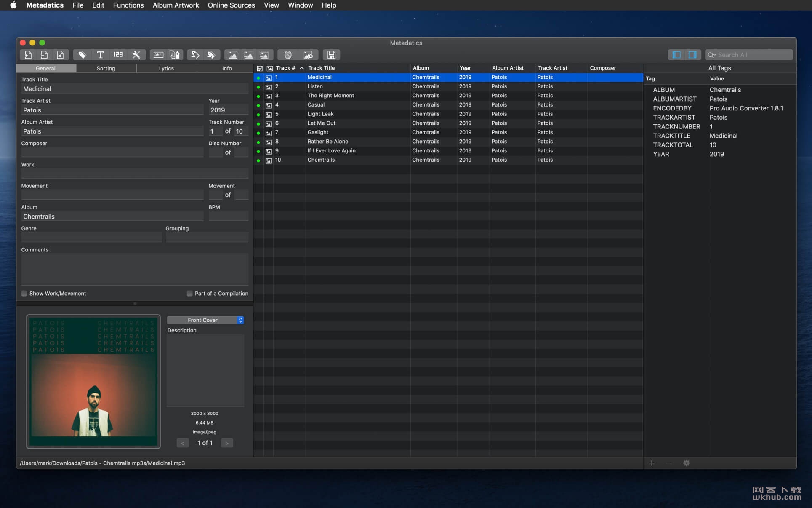Select the TRACKTOTAL tag row
Screen dimensions: 812x508
[x=720, y=145]
